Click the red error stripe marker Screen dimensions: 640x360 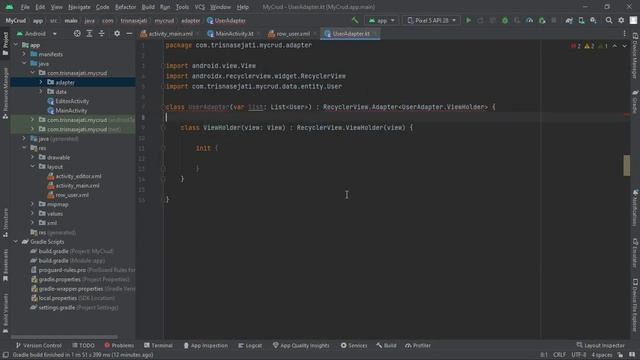click(x=627, y=115)
